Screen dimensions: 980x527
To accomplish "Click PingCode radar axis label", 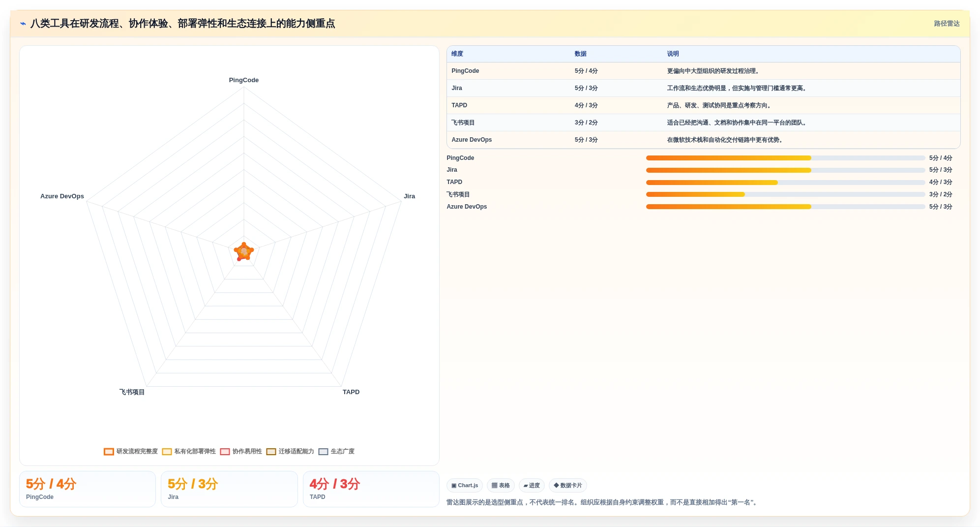I will pos(244,80).
